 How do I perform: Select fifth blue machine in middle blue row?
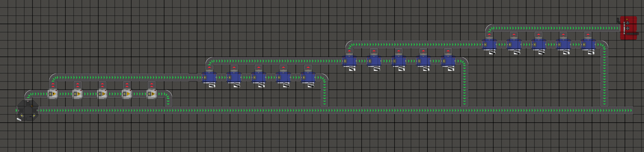[448, 61]
